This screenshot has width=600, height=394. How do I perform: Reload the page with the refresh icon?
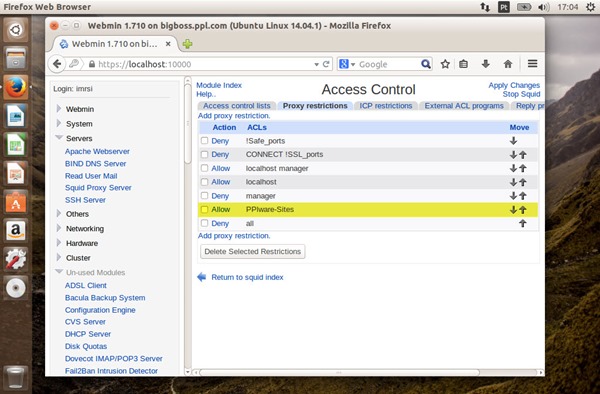click(x=326, y=64)
